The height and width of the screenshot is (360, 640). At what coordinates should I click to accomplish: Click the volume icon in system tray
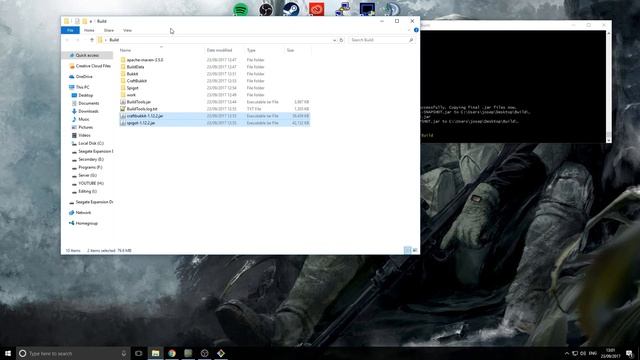(x=583, y=353)
